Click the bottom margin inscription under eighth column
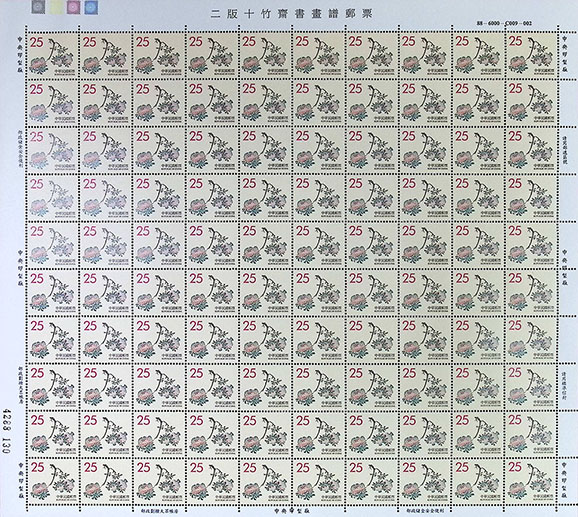The width and height of the screenshot is (578, 517). pyautogui.click(x=425, y=511)
